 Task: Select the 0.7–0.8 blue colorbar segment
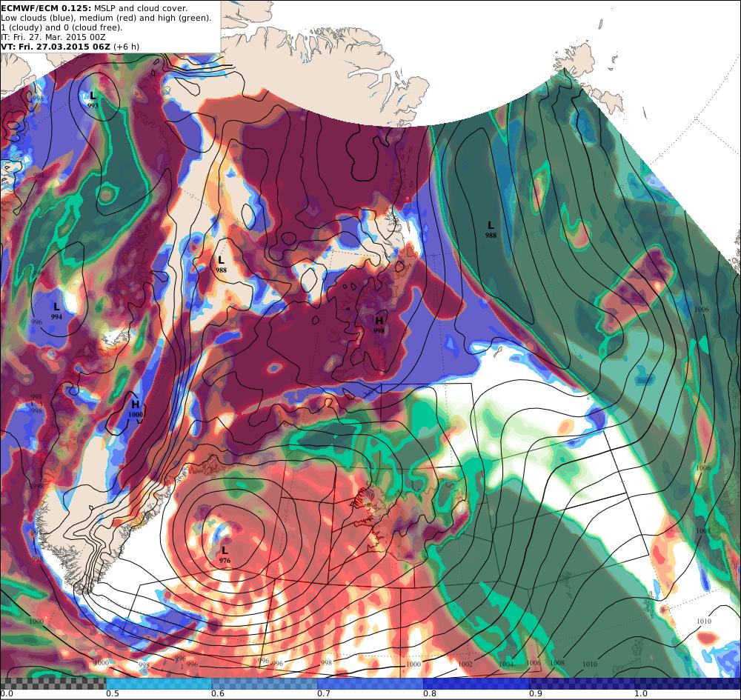coord(370,684)
